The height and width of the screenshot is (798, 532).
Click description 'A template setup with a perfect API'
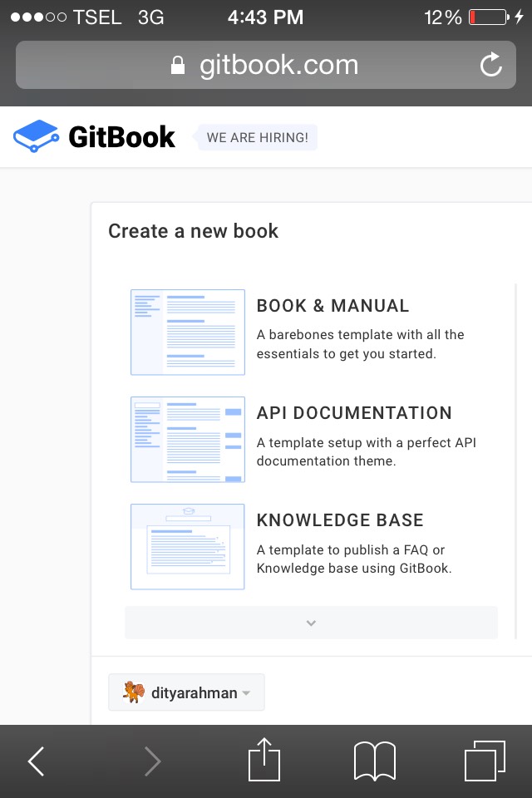(367, 442)
